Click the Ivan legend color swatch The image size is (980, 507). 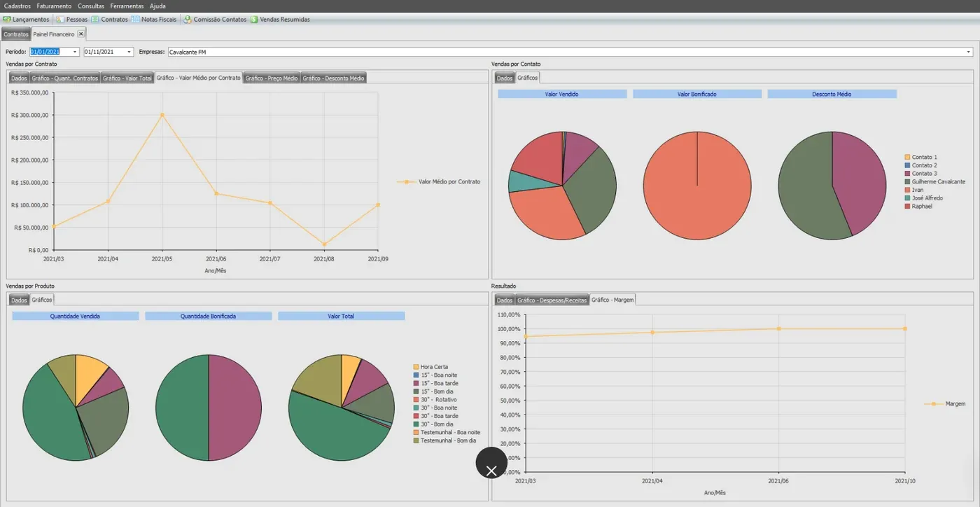(x=907, y=190)
